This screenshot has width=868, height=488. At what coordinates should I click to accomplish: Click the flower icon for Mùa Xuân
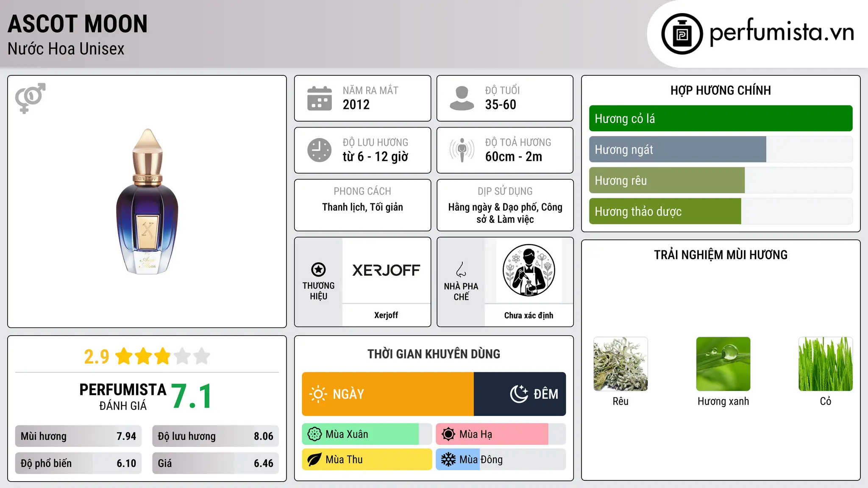click(314, 434)
